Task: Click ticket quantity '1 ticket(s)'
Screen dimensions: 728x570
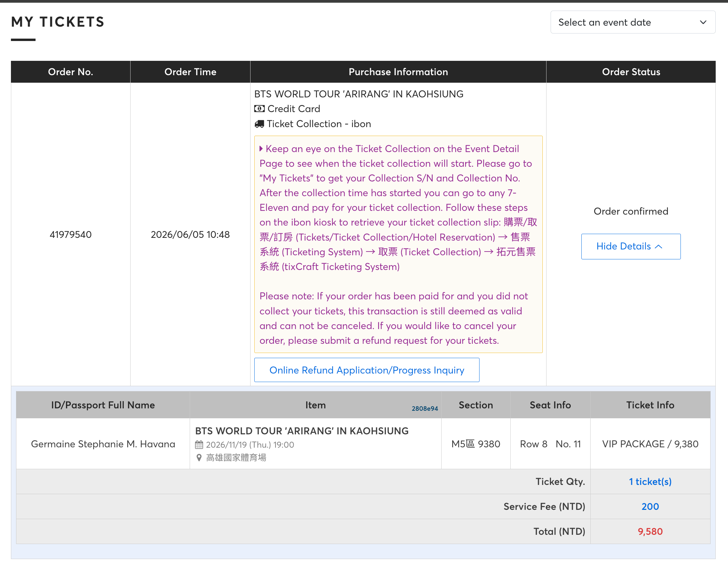Action: point(650,481)
